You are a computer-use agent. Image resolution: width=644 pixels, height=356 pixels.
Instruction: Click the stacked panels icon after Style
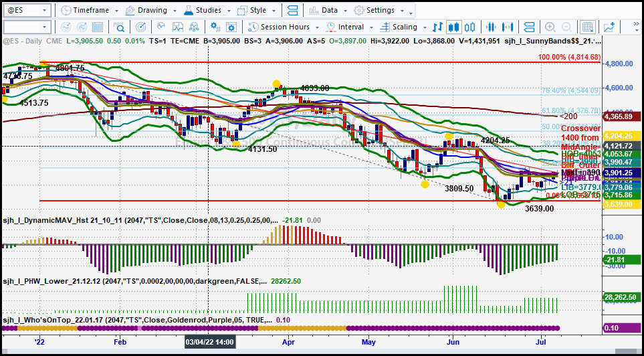click(x=292, y=10)
